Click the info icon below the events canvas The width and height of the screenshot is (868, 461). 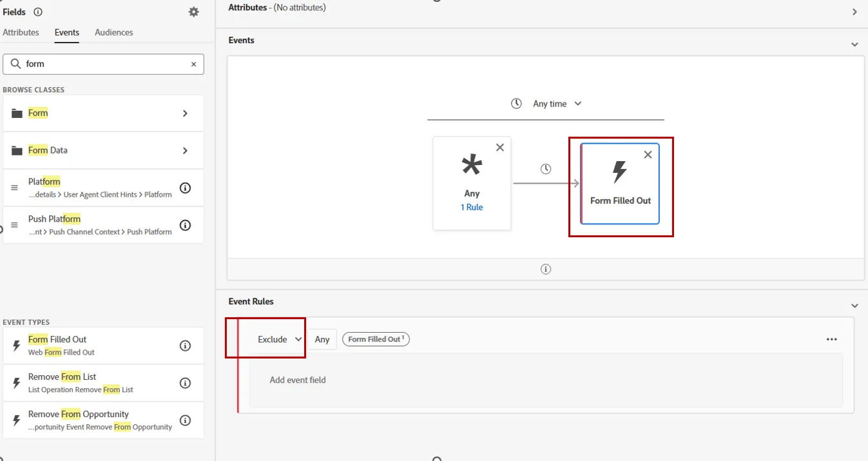tap(546, 269)
